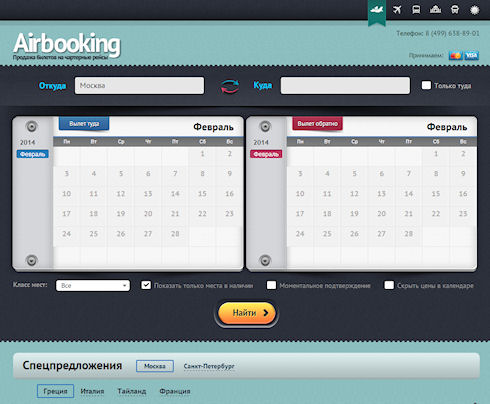Image resolution: width=490 pixels, height=404 pixels.
Task: Open the Airbooking logo link
Action: [x=67, y=45]
